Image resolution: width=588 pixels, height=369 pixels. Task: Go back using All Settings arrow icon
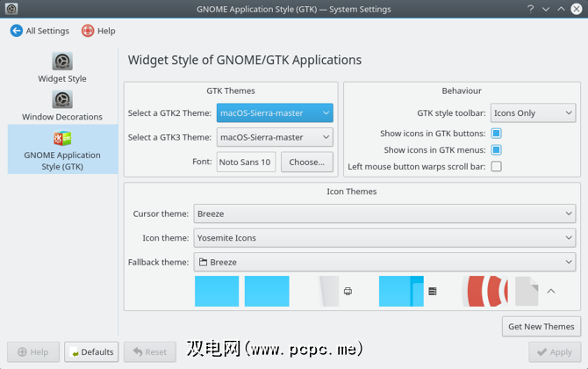click(17, 31)
